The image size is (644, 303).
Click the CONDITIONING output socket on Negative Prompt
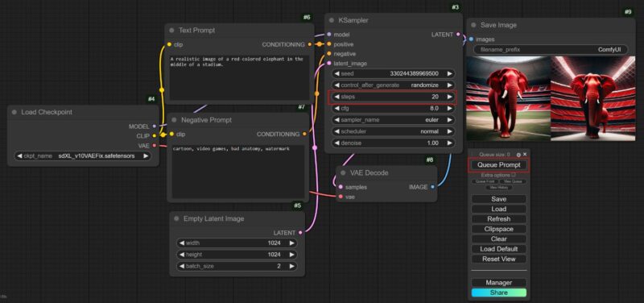(304, 134)
